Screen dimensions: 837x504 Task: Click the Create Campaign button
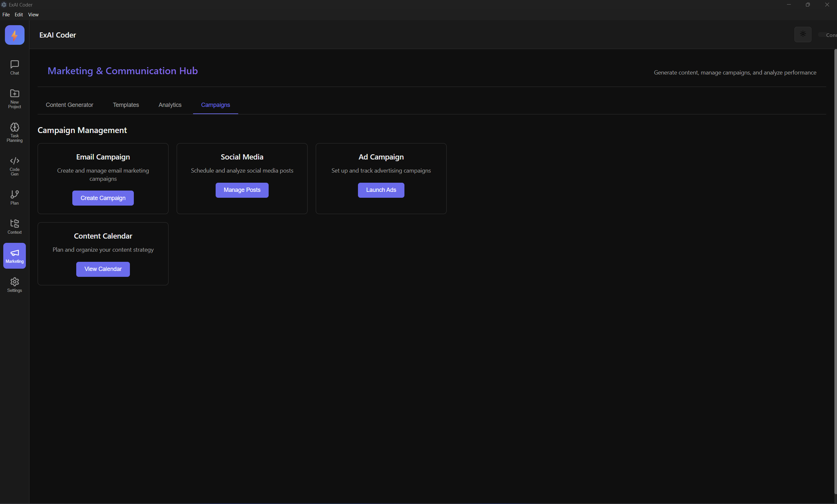(103, 198)
